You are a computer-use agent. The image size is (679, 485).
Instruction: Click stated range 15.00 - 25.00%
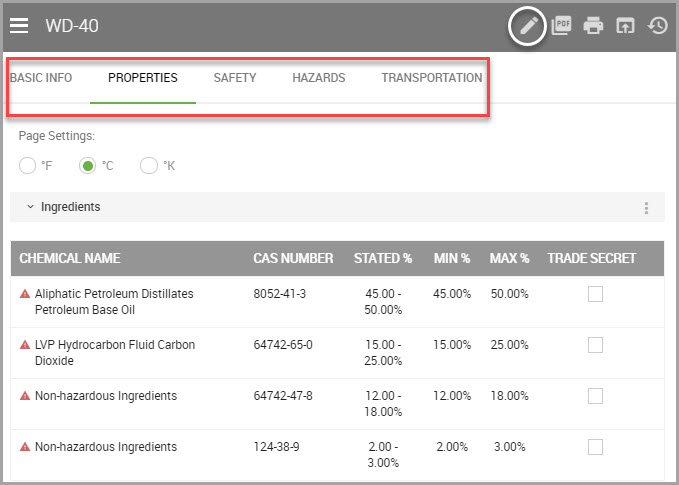coord(383,353)
